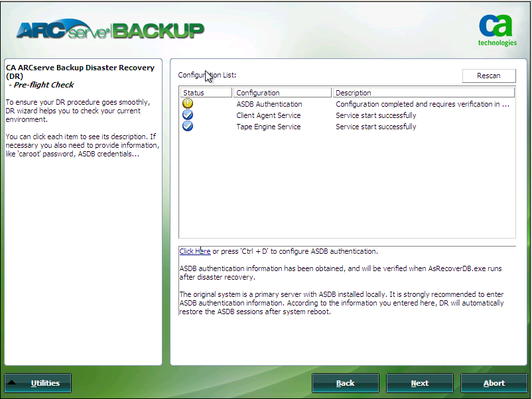Go back to the previous step
Screen dimensions: 532x399
[346, 383]
